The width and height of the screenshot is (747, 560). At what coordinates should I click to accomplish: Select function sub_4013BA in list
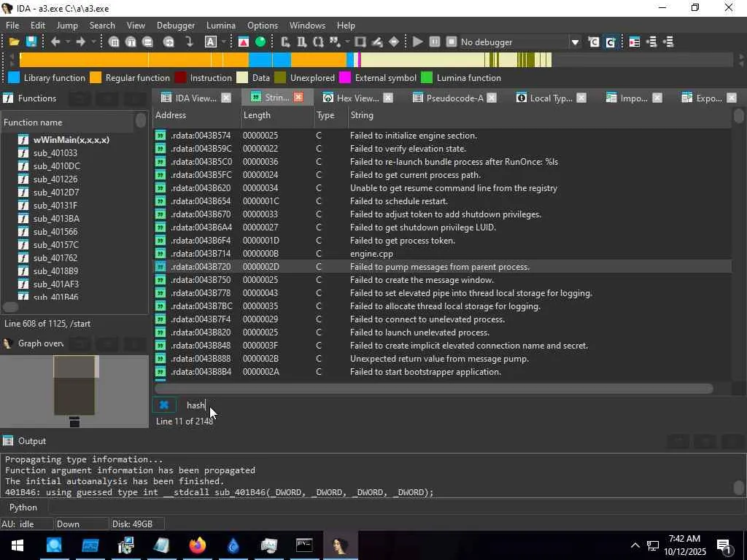click(56, 219)
